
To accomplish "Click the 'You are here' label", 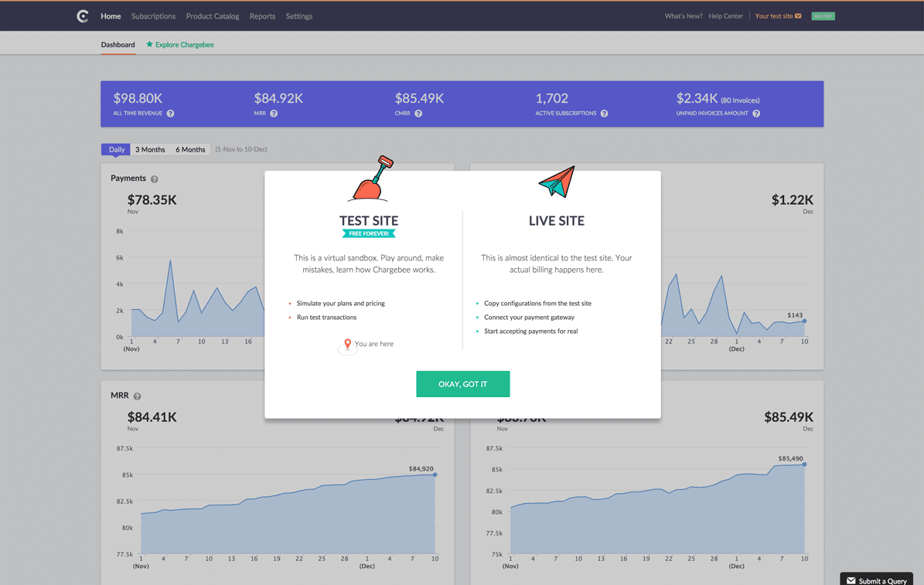I will coord(374,344).
